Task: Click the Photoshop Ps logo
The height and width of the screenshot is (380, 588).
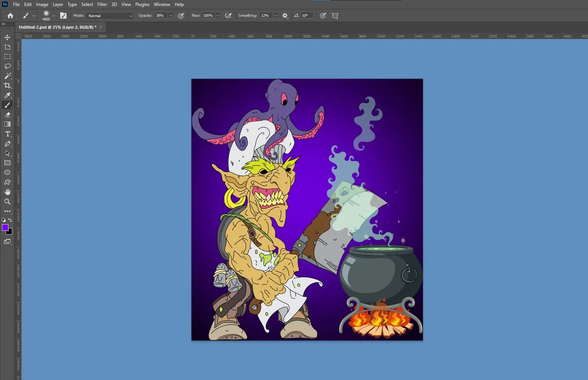Action: click(5, 4)
